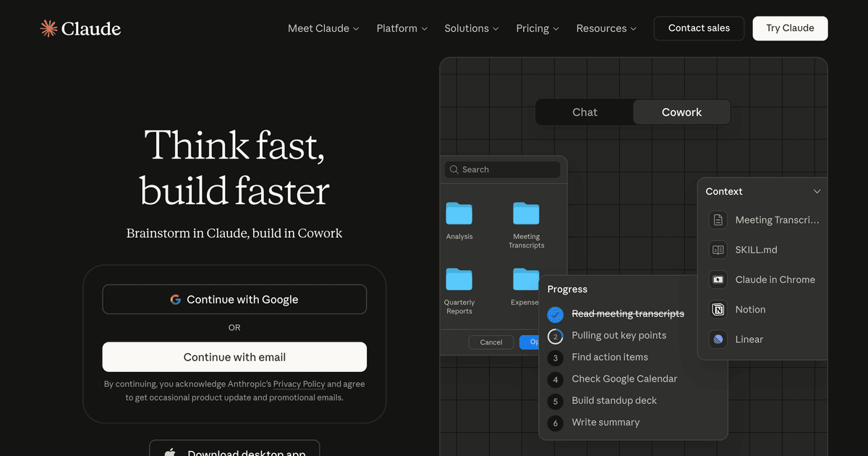Image resolution: width=868 pixels, height=456 pixels.
Task: Click the Meeting Transcri… context label
Action: [778, 220]
